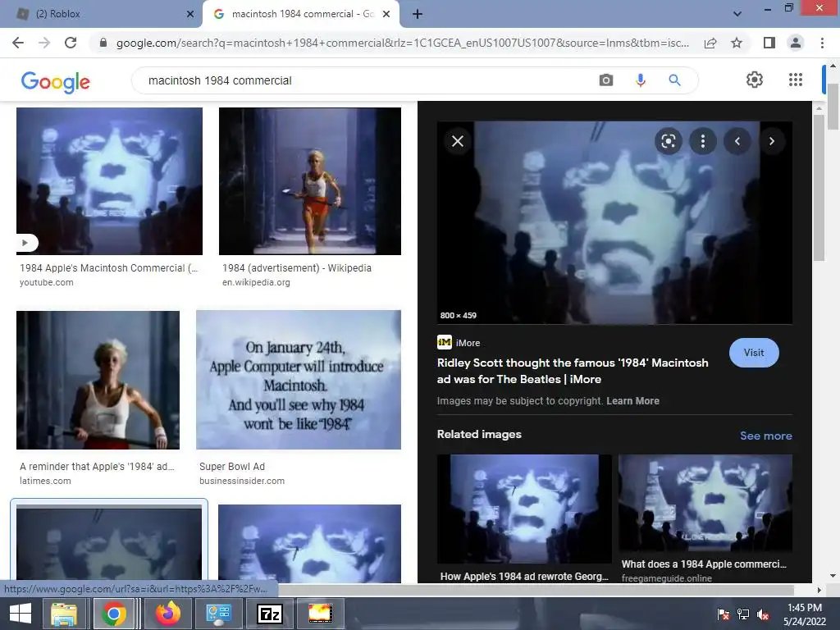The image size is (840, 630).
Task: Open Chrome three-dot menu
Action: point(822,43)
